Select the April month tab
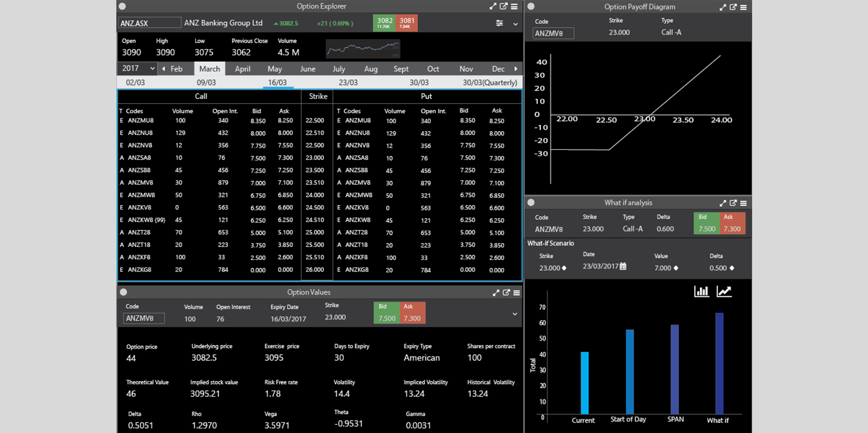 243,69
